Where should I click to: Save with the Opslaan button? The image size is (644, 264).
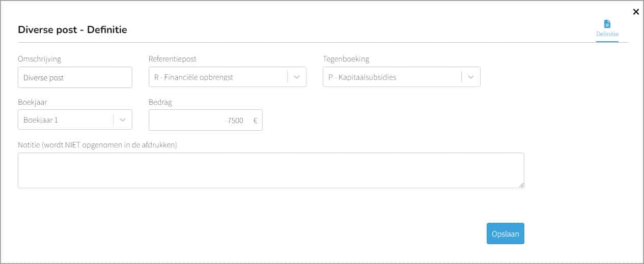505,233
